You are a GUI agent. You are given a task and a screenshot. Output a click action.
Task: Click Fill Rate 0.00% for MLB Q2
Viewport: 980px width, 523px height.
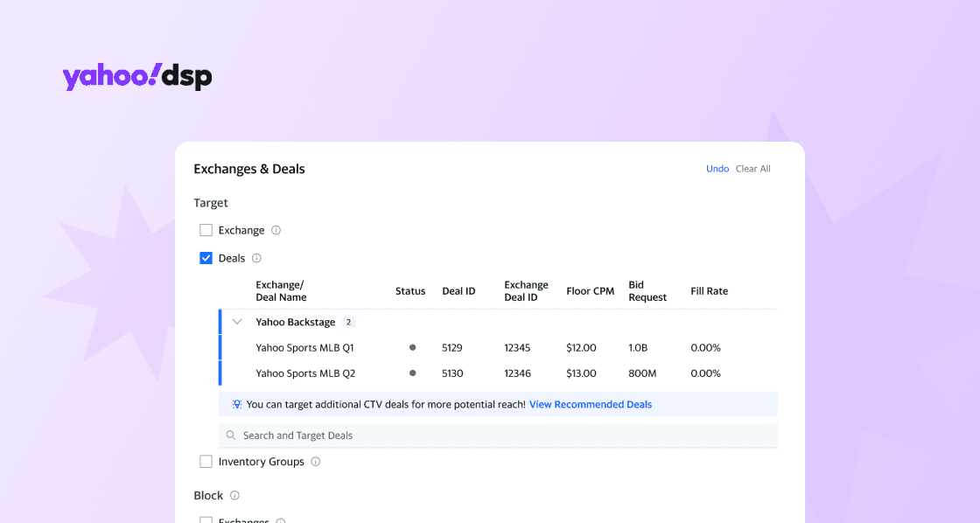pos(705,373)
